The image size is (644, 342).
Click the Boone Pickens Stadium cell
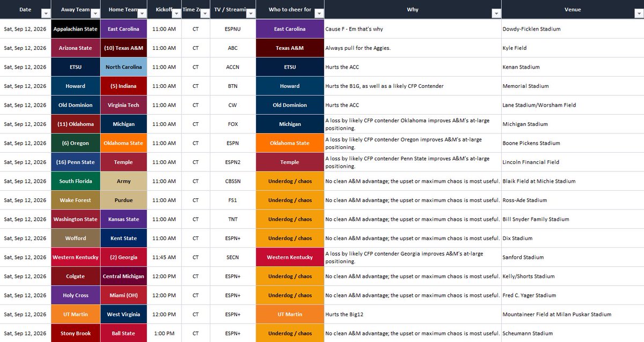coord(573,143)
